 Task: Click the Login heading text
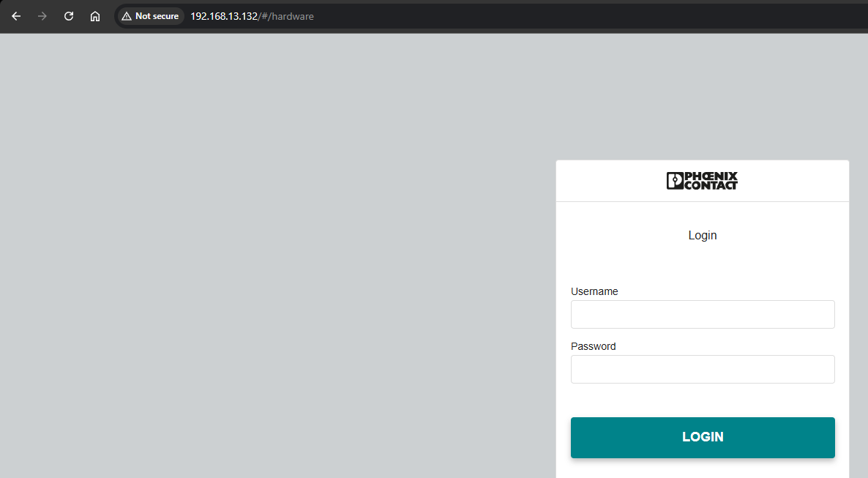[702, 236]
